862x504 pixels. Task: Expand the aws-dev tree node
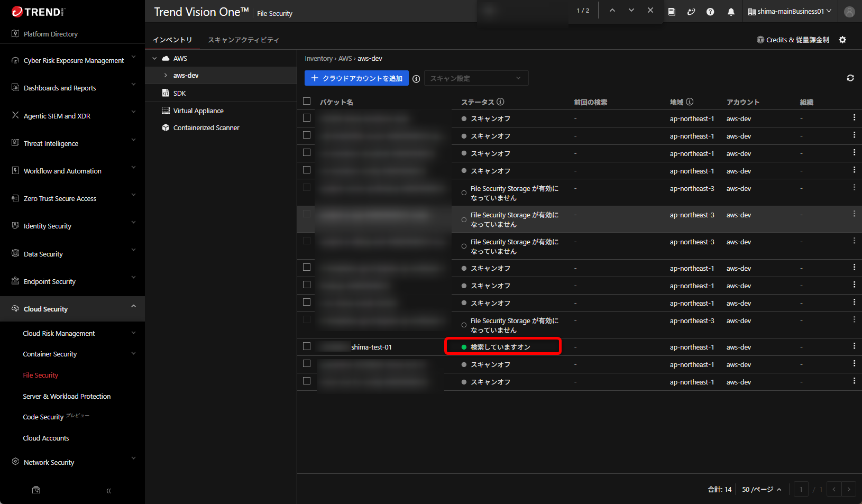pyautogui.click(x=166, y=75)
